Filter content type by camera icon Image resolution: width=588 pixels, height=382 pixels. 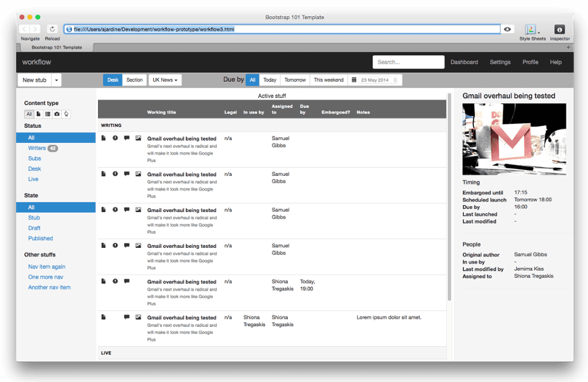pyautogui.click(x=57, y=114)
